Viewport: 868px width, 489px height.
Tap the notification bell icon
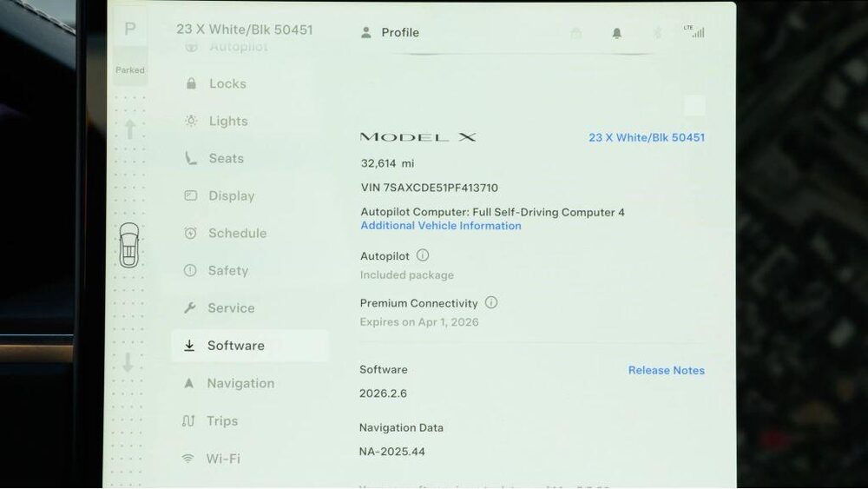click(x=616, y=33)
